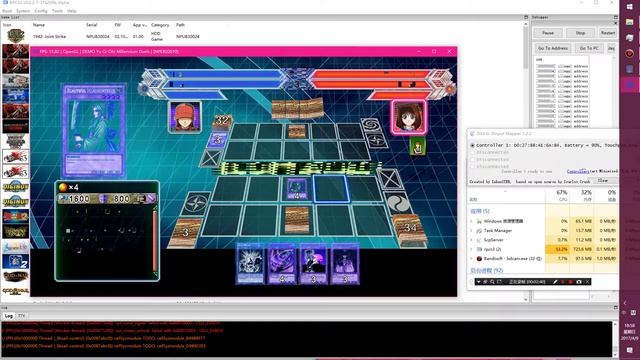The image size is (640, 360).
Task: Click face-down card in player's spell zone
Action: point(296,220)
